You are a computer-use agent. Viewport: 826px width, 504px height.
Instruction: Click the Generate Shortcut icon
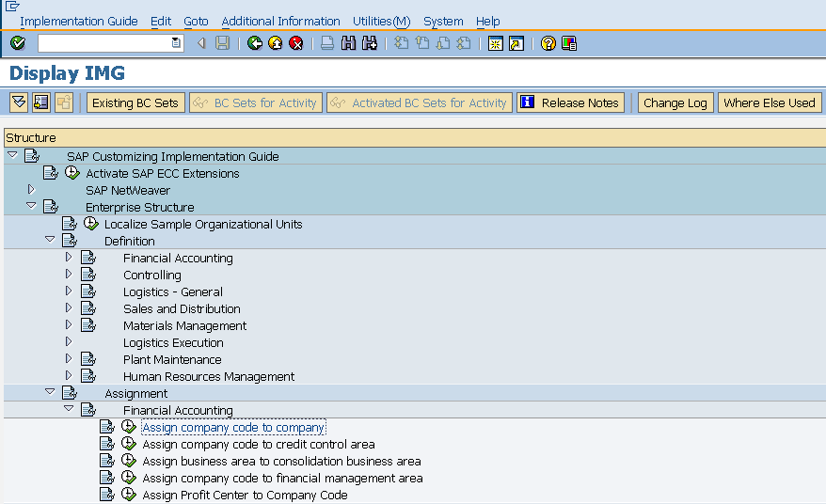pos(516,43)
